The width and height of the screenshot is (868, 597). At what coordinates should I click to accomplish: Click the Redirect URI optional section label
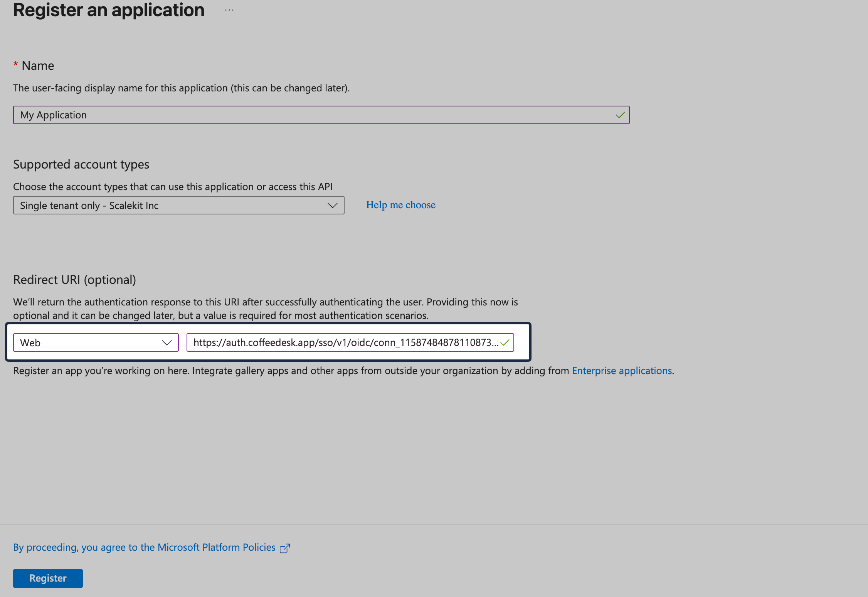click(x=75, y=279)
